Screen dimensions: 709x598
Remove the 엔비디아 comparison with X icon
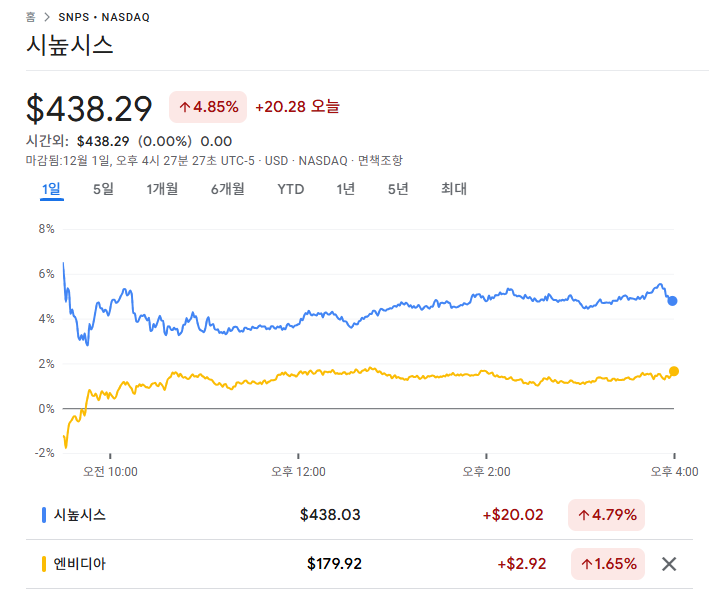click(669, 564)
